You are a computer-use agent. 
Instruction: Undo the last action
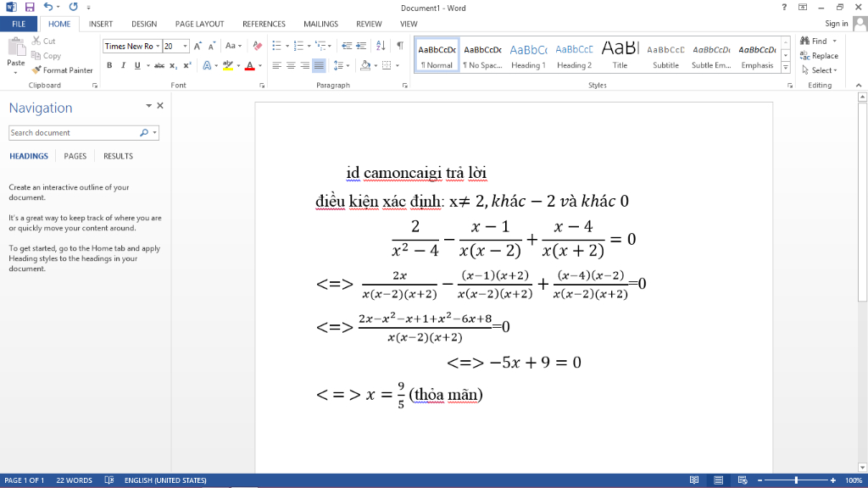tap(48, 7)
